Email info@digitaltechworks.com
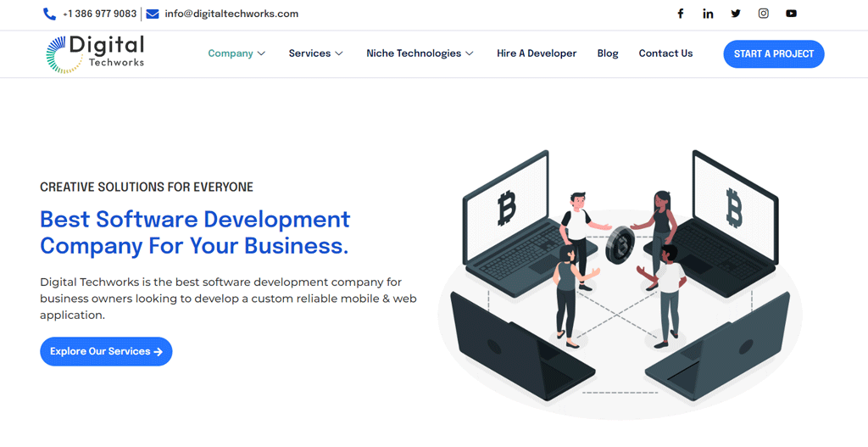 pyautogui.click(x=231, y=14)
